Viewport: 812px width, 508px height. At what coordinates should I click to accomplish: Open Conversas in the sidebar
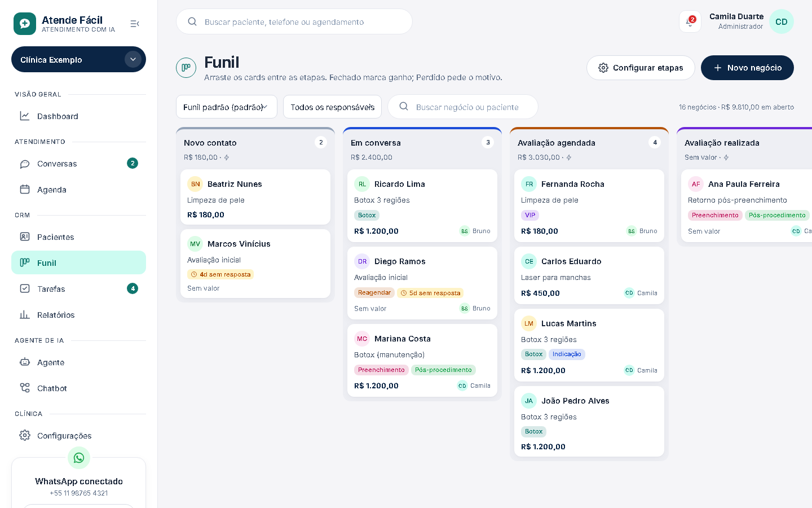point(78,164)
